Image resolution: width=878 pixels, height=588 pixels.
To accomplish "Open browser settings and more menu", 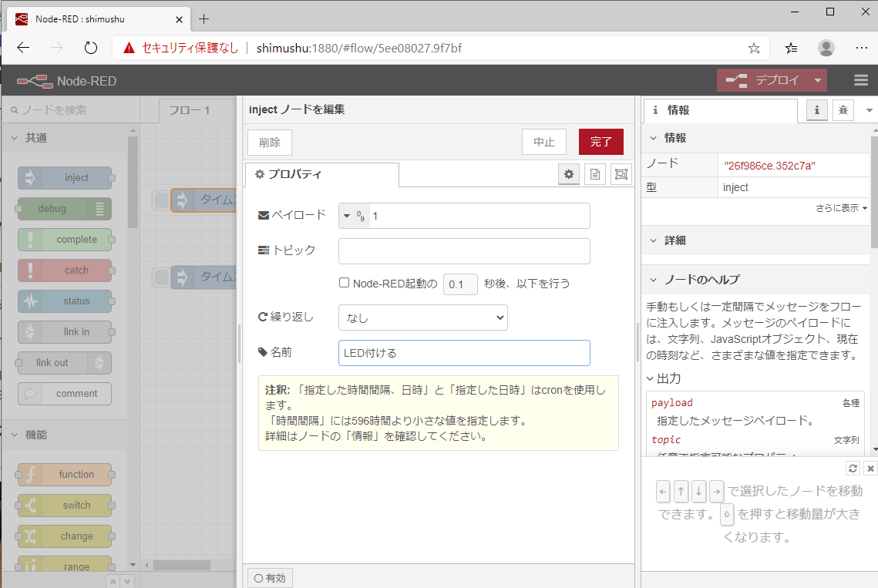I will click(x=862, y=48).
